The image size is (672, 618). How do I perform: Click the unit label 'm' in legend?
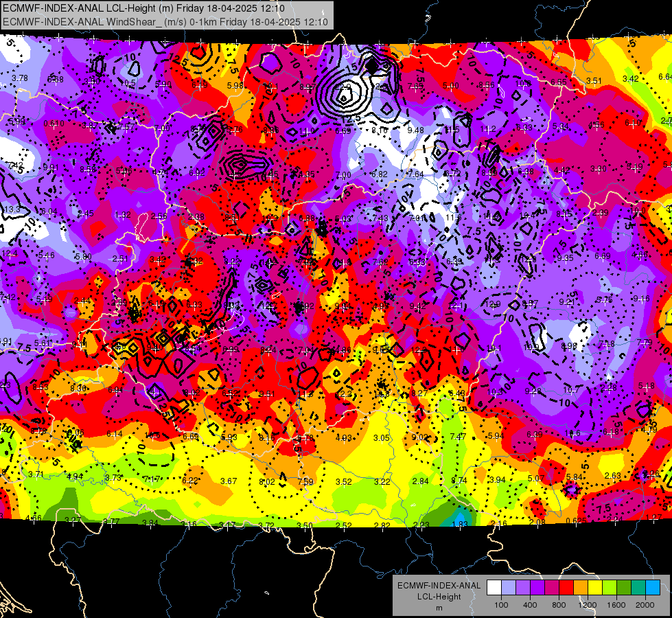[439, 608]
